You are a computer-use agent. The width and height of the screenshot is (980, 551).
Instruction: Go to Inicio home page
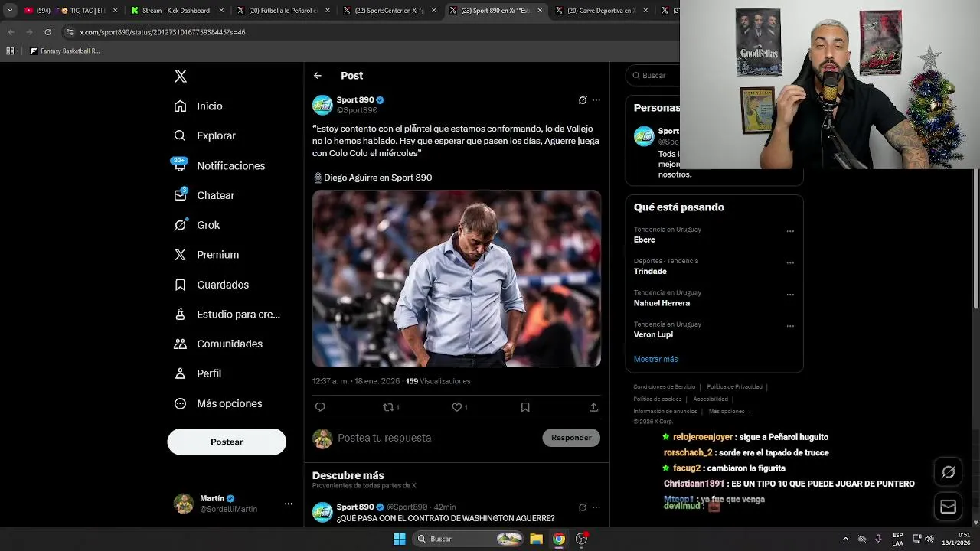coord(198,106)
